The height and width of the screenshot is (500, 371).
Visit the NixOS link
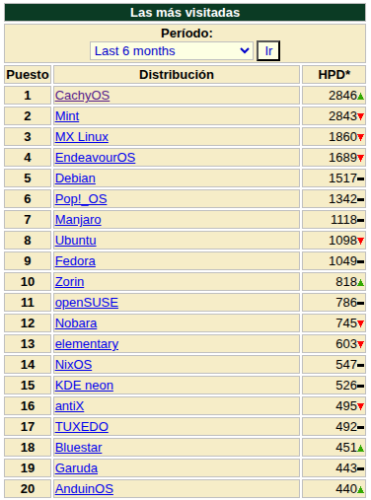(x=73, y=365)
